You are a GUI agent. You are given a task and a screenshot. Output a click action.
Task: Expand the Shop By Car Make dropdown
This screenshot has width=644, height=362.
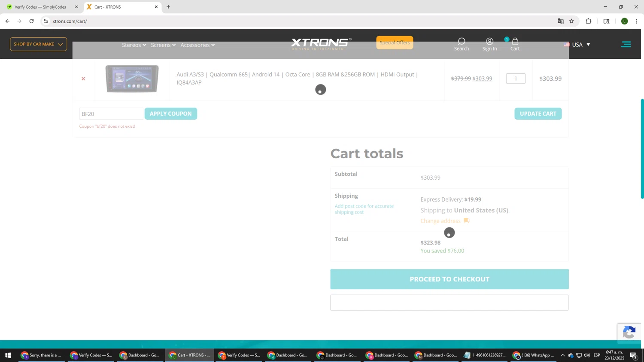click(x=38, y=44)
